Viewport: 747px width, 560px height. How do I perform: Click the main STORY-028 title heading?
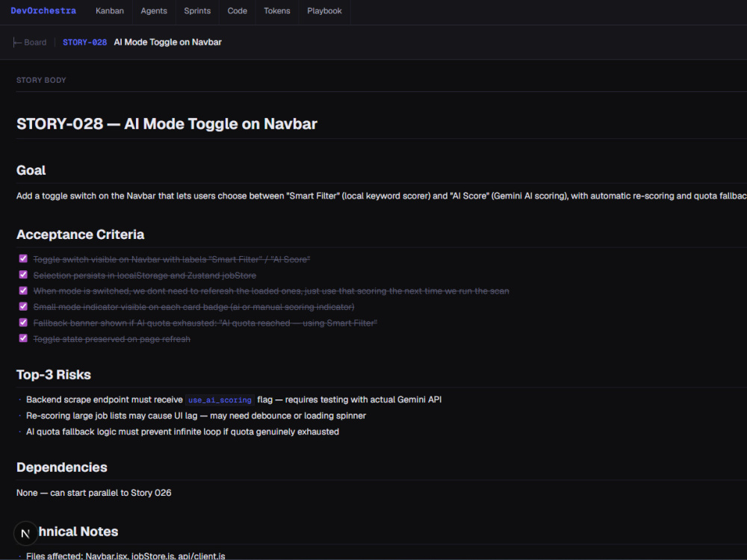167,124
